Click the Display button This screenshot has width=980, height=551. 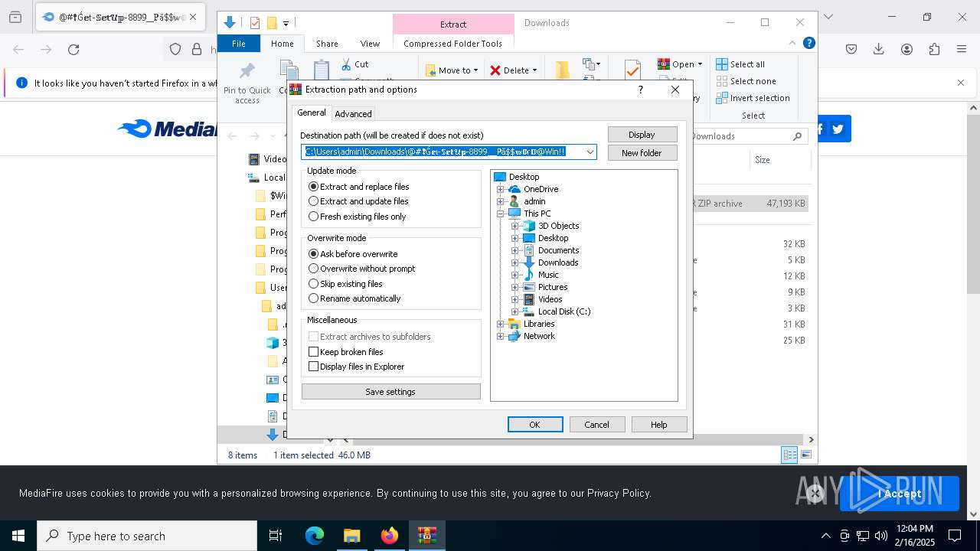tap(642, 135)
